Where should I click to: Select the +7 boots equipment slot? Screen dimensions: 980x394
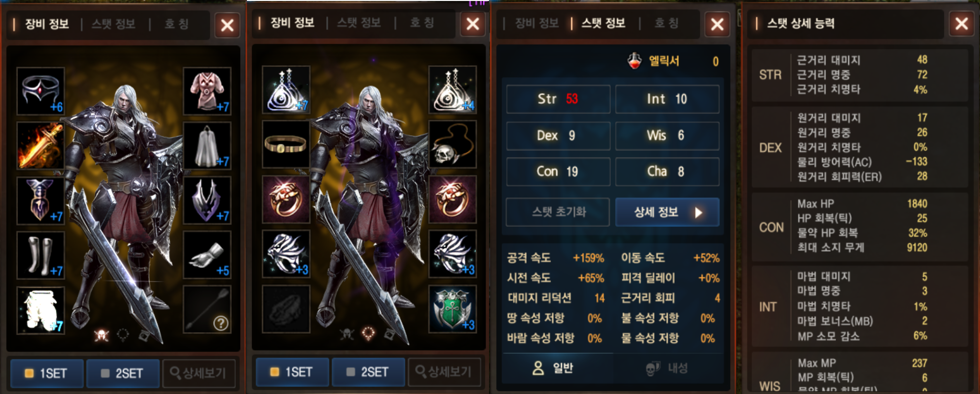[x=41, y=255]
